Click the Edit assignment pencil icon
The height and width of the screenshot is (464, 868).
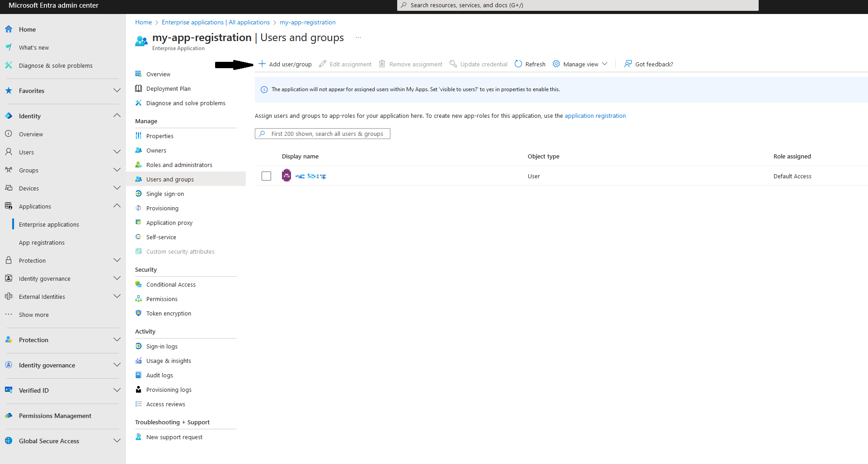323,64
